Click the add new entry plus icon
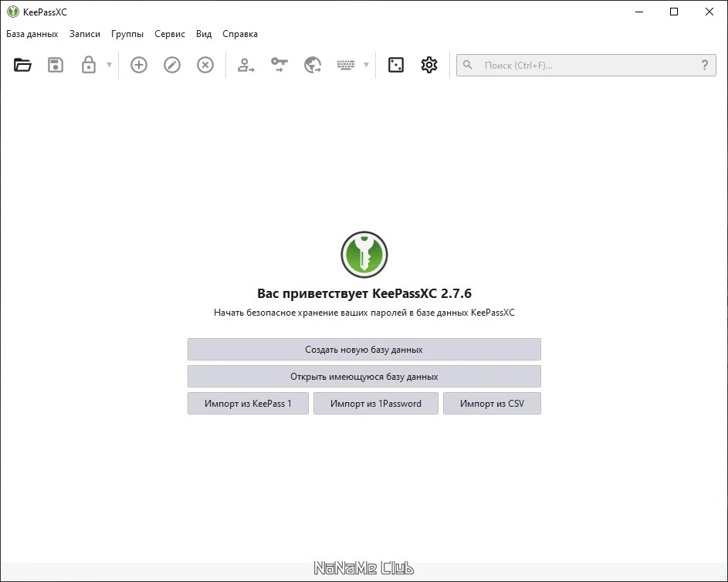This screenshot has width=728, height=582. (x=139, y=65)
